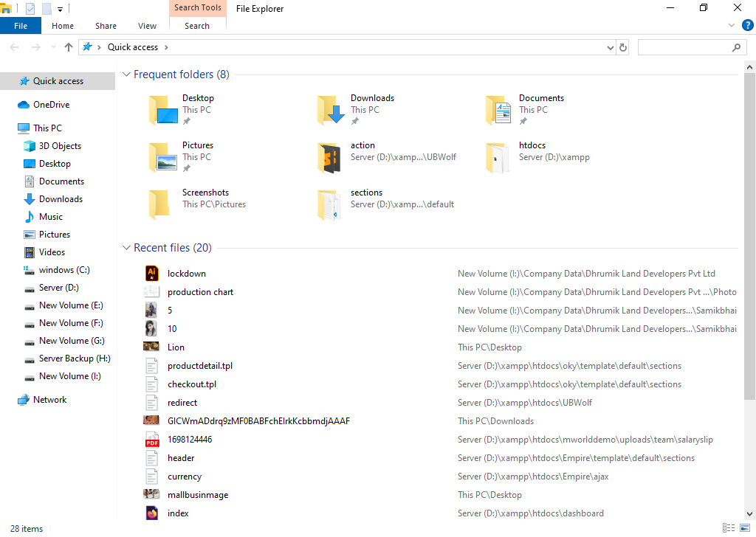756x537 pixels.
Task: Click the vertical scrollbar down arrow
Action: [749, 515]
